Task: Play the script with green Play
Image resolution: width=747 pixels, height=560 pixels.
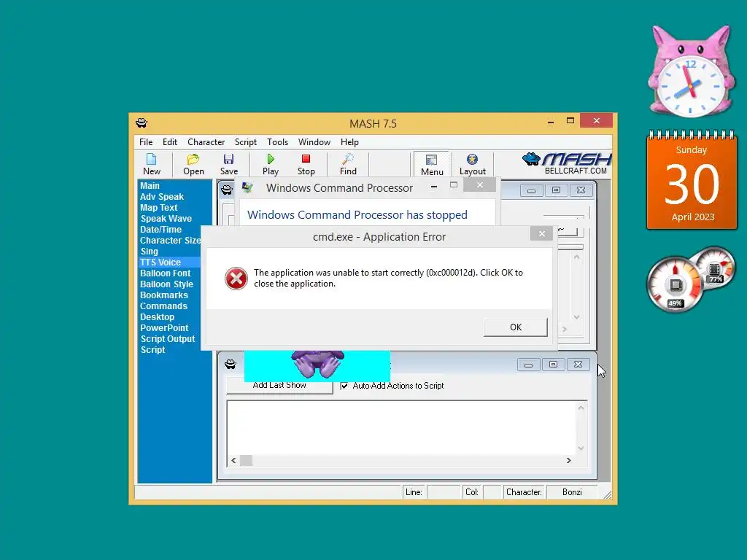Action: (271, 164)
